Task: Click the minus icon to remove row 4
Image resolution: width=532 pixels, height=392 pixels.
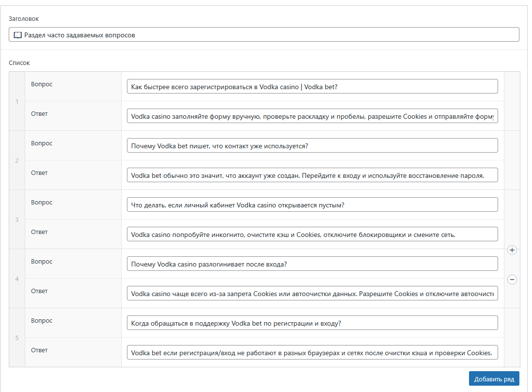Action: point(512,280)
